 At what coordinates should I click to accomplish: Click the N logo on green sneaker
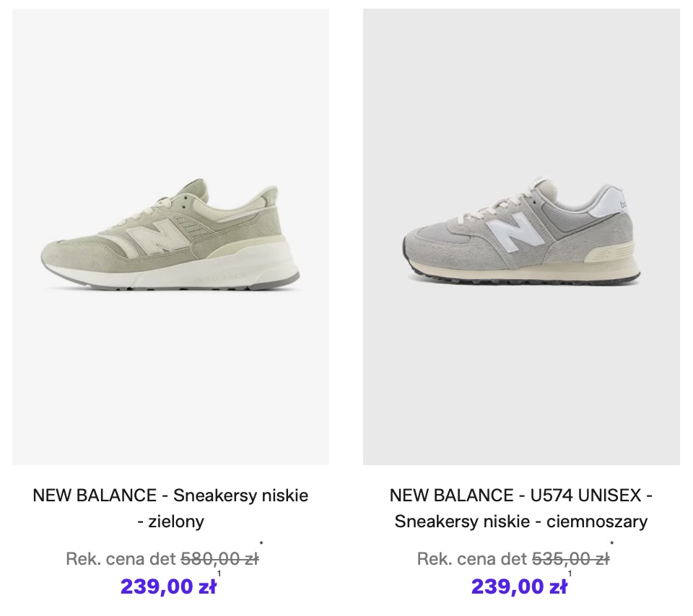(155, 237)
